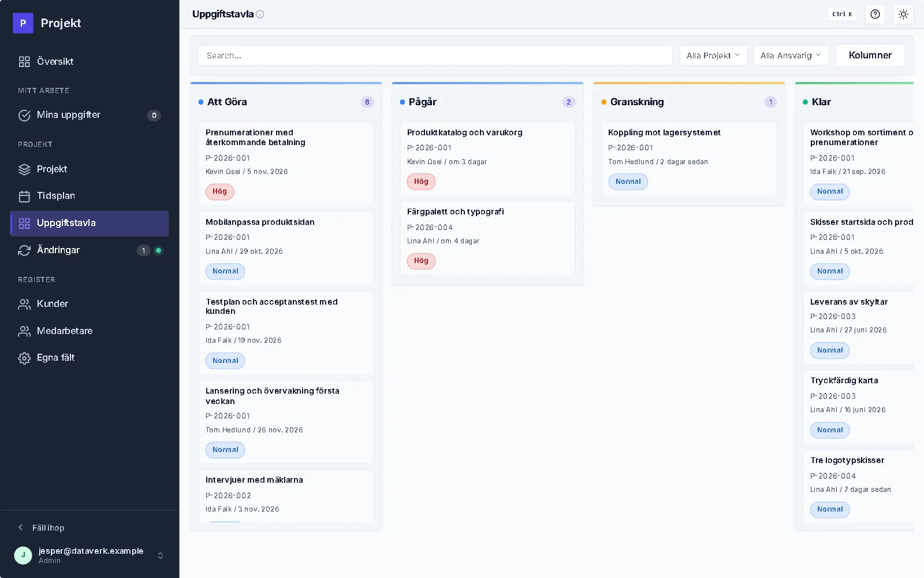Click Hög badge on Färgpalett och typografi
Screen dimensions: 924x578
(421, 261)
